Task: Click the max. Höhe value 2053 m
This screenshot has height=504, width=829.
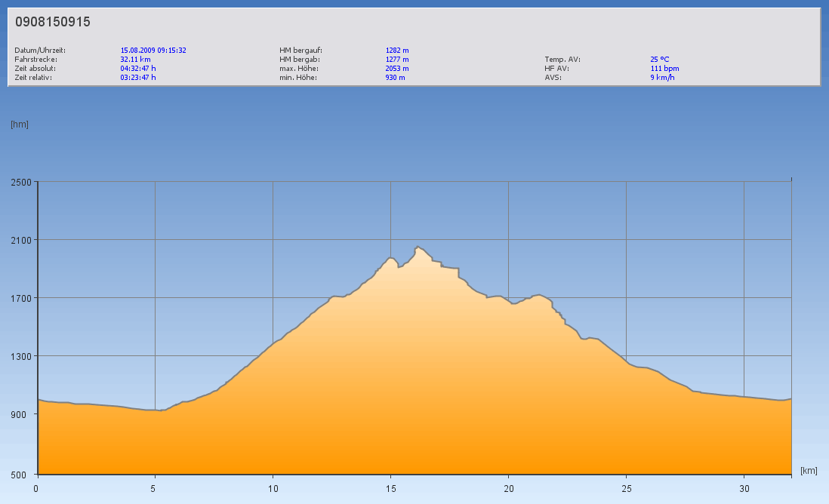Action: [x=397, y=68]
